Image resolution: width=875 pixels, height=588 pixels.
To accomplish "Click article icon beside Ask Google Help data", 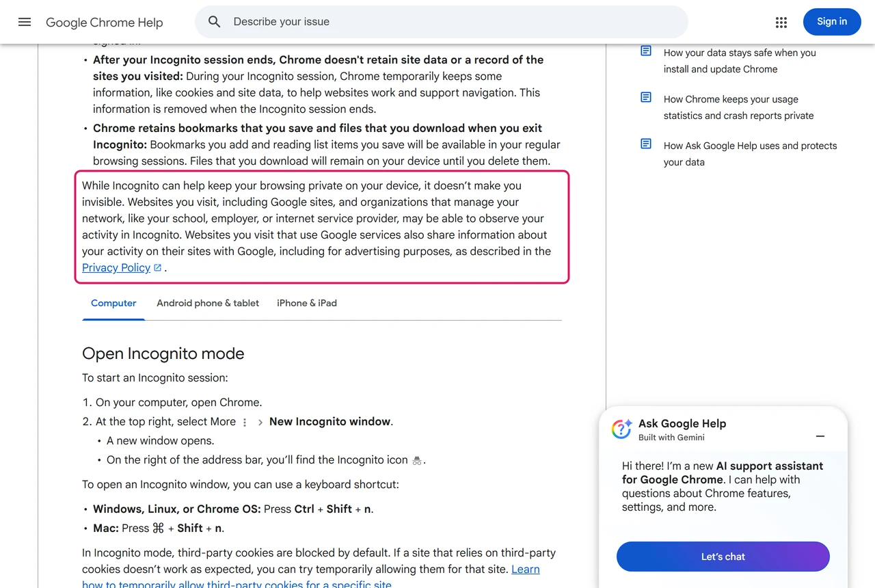I will coord(646,144).
